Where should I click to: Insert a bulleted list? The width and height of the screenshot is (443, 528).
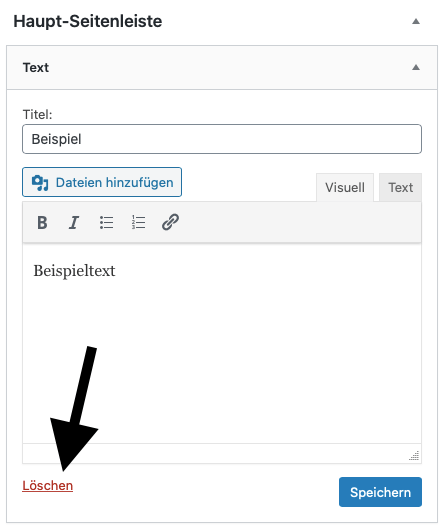pos(106,223)
